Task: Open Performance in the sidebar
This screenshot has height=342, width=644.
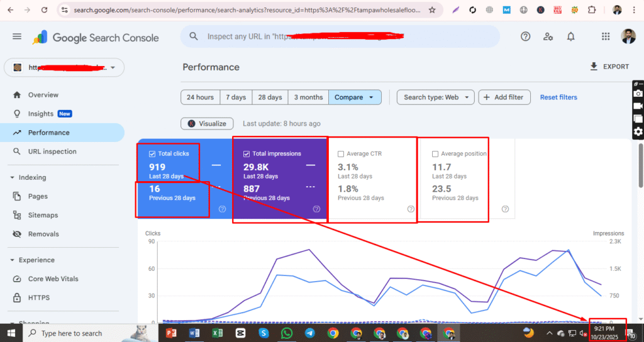Action: [62, 133]
